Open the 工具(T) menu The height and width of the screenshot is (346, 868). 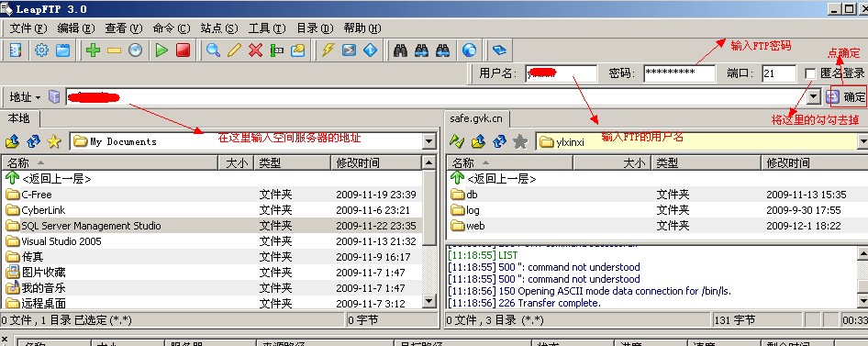click(266, 28)
